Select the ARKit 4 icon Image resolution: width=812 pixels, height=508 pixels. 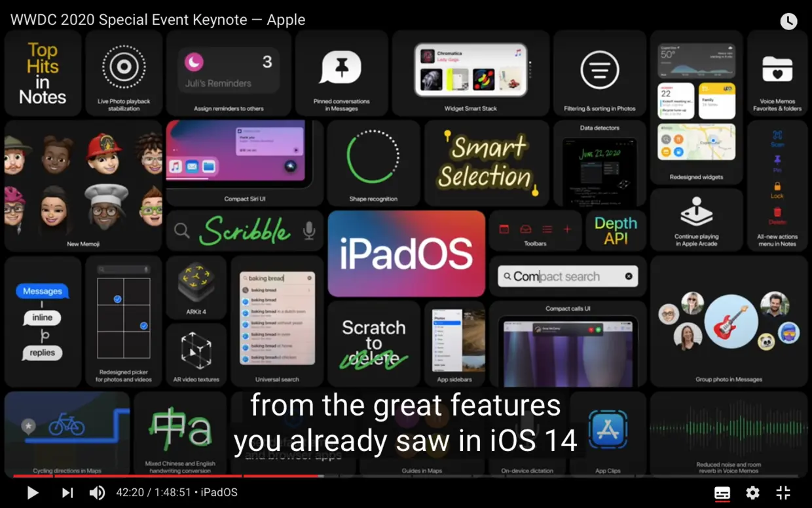tap(196, 283)
